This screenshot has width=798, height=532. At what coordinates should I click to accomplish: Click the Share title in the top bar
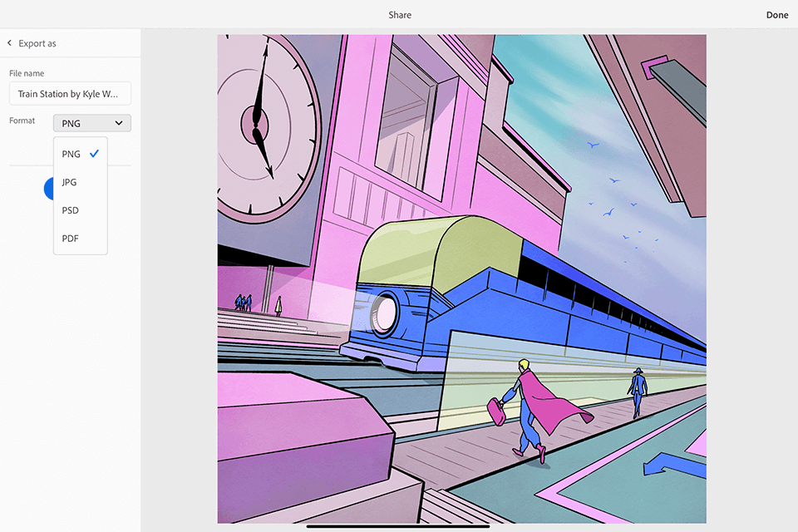(x=400, y=15)
